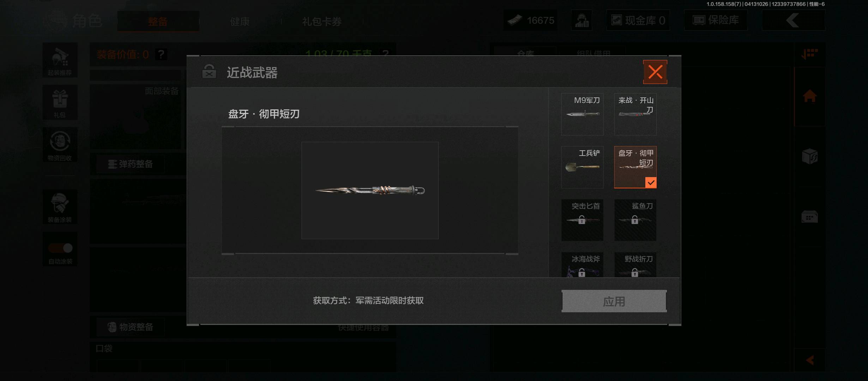Click the back arrow in top bar
Screen dimensions: 868x381
(793, 20)
